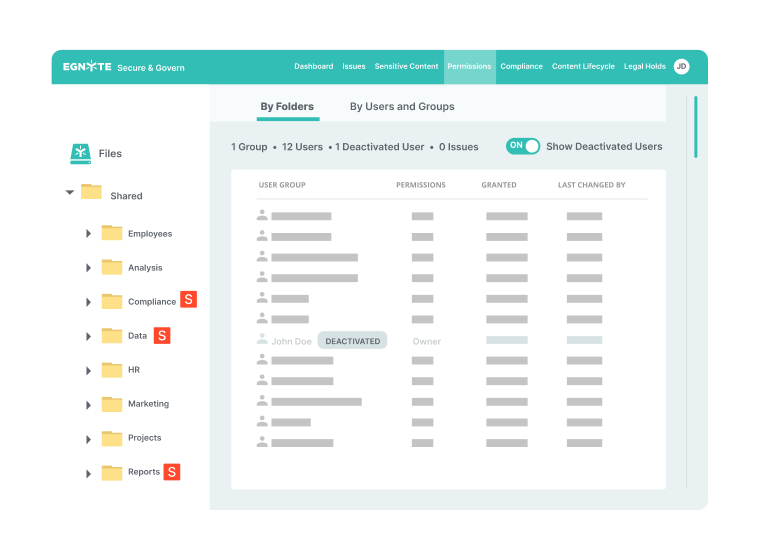Select the Shared folder icon

(92, 192)
